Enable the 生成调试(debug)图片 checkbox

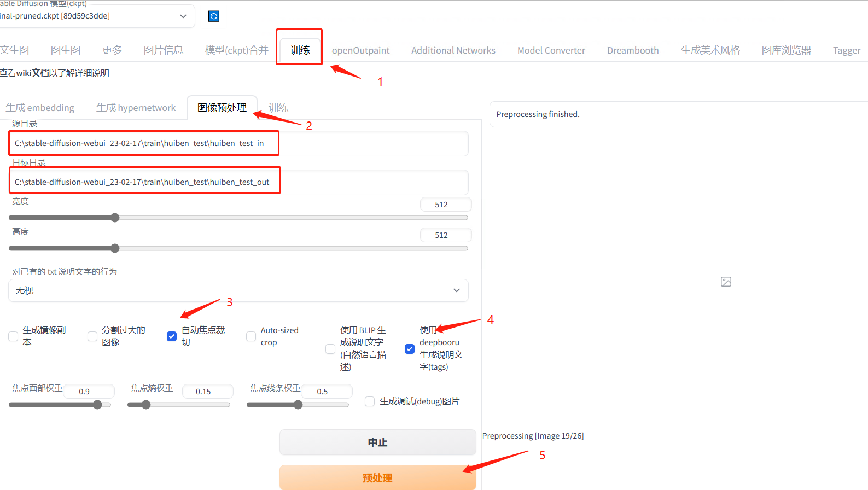point(370,401)
